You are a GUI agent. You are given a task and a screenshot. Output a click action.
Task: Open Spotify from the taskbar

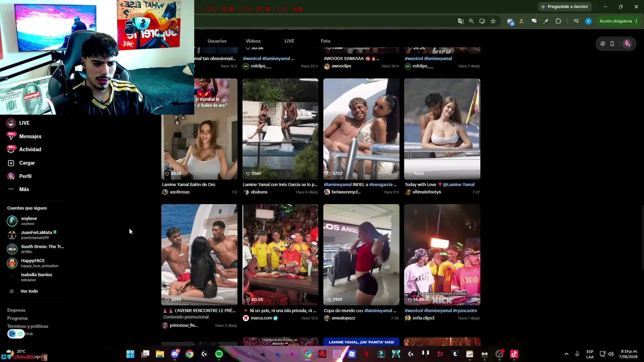coord(219,354)
